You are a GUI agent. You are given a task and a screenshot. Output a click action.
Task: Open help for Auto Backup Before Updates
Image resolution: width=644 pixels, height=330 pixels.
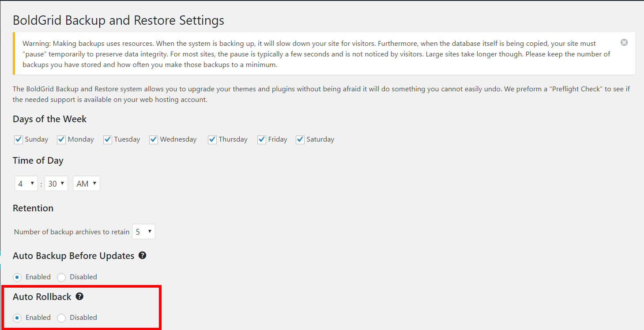coord(142,255)
